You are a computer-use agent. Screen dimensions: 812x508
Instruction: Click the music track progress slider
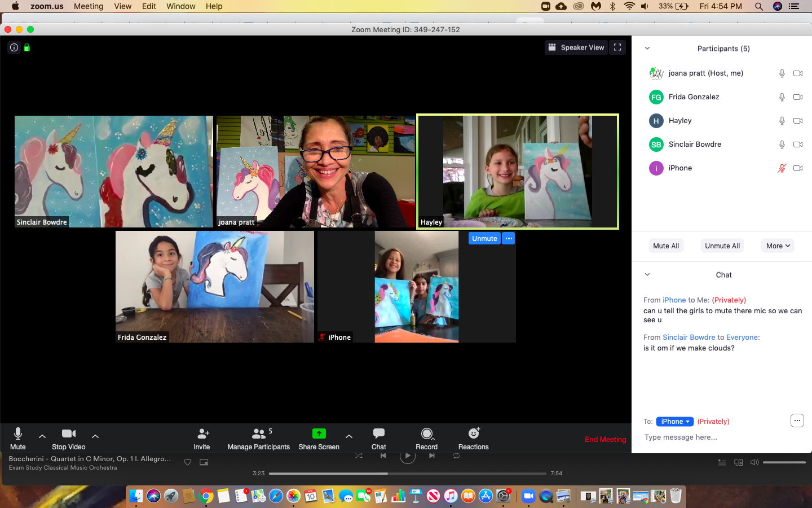click(x=407, y=474)
